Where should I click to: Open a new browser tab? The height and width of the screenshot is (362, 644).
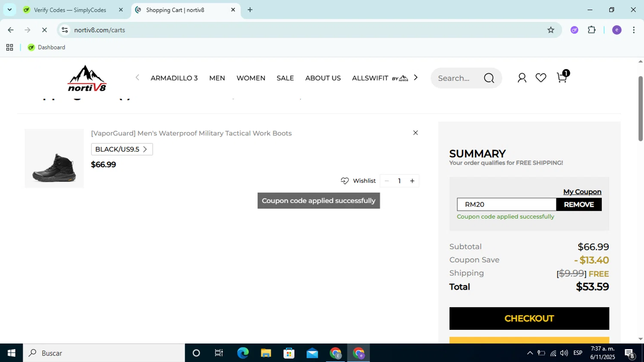pyautogui.click(x=250, y=9)
